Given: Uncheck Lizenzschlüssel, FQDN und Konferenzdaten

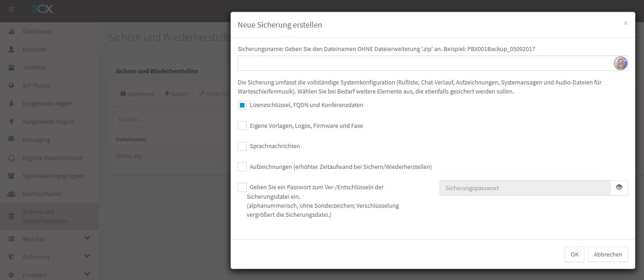Looking at the screenshot, I should (242, 105).
